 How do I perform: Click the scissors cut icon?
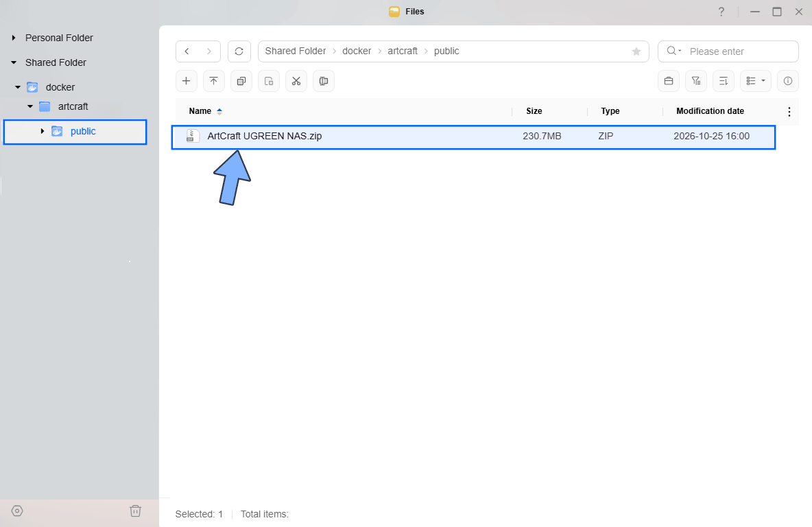pos(296,81)
